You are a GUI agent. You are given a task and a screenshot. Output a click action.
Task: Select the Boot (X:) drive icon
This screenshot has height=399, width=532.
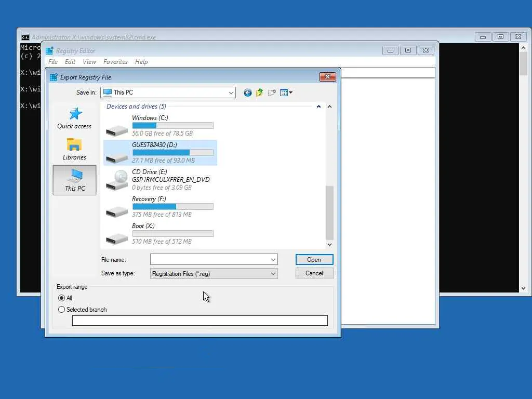[116, 238]
